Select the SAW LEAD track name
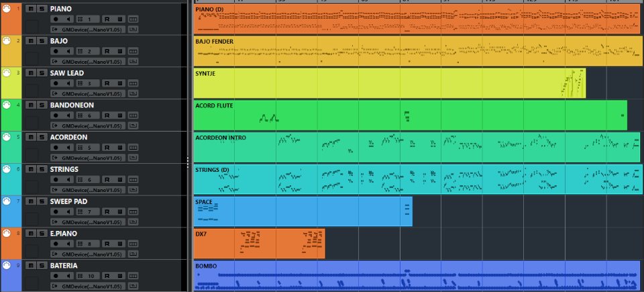Image resolution: width=644 pixels, height=292 pixels. click(67, 72)
